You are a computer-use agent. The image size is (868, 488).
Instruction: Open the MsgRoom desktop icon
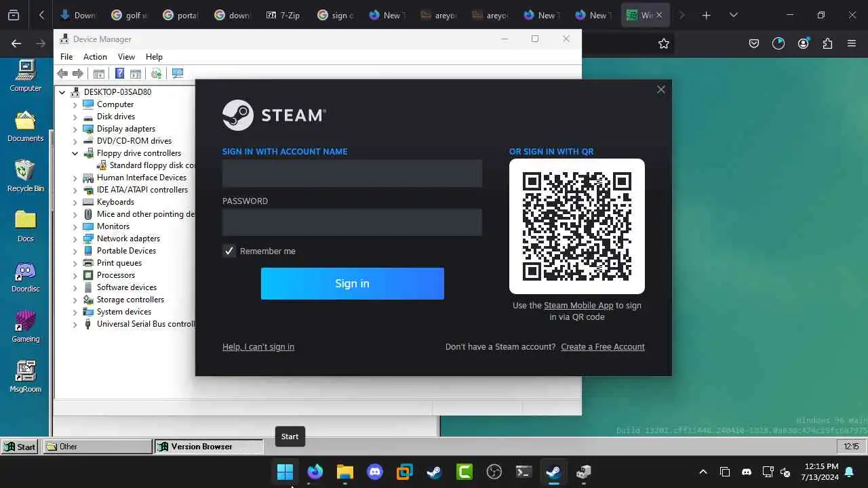26,377
